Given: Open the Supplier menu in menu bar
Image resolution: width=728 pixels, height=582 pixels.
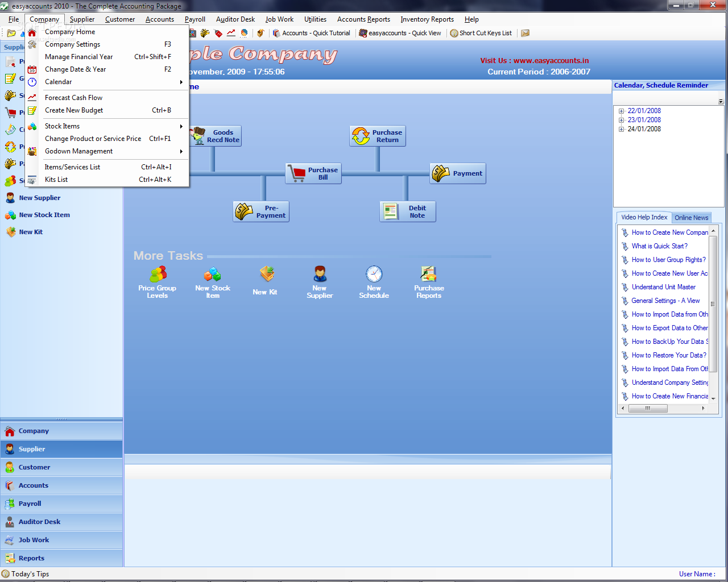Looking at the screenshot, I should click(82, 19).
